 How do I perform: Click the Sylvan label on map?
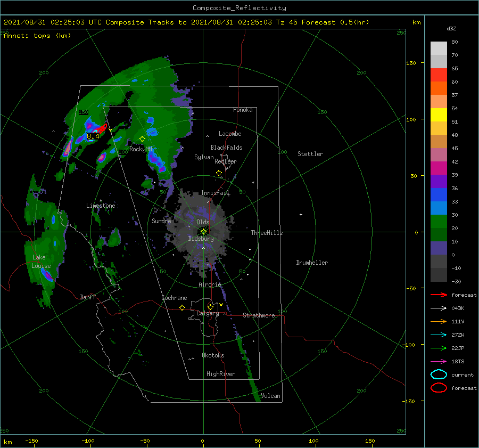click(x=204, y=157)
